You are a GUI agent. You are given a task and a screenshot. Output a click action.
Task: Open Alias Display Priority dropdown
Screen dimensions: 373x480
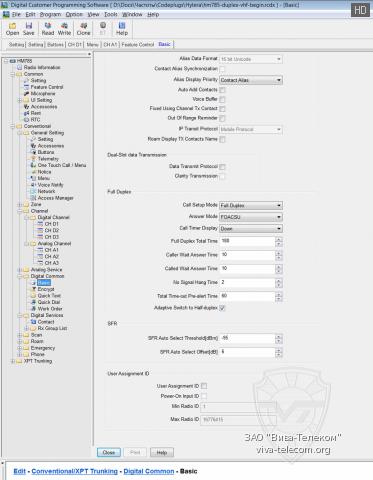(x=251, y=80)
